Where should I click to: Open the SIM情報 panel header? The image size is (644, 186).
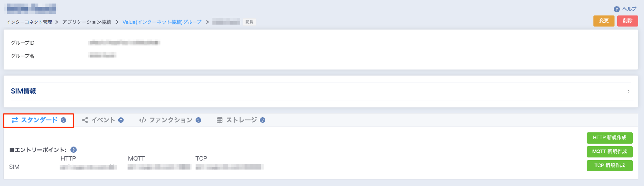(x=321, y=91)
